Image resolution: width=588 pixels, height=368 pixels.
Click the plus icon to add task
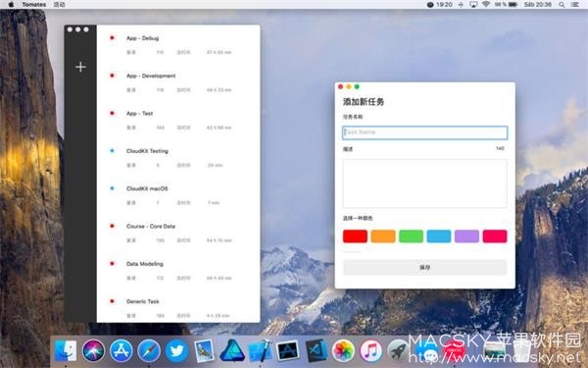[x=80, y=67]
